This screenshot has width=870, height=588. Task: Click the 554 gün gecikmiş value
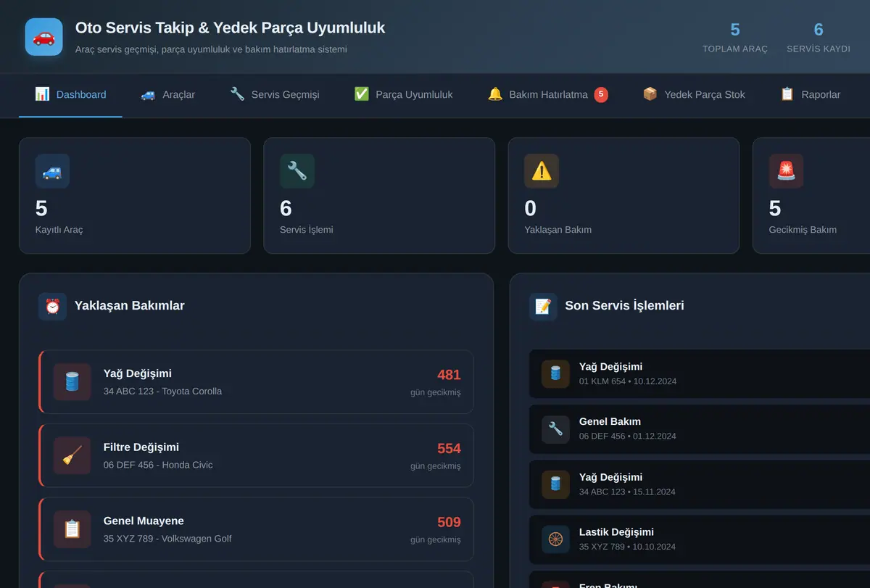(x=436, y=455)
